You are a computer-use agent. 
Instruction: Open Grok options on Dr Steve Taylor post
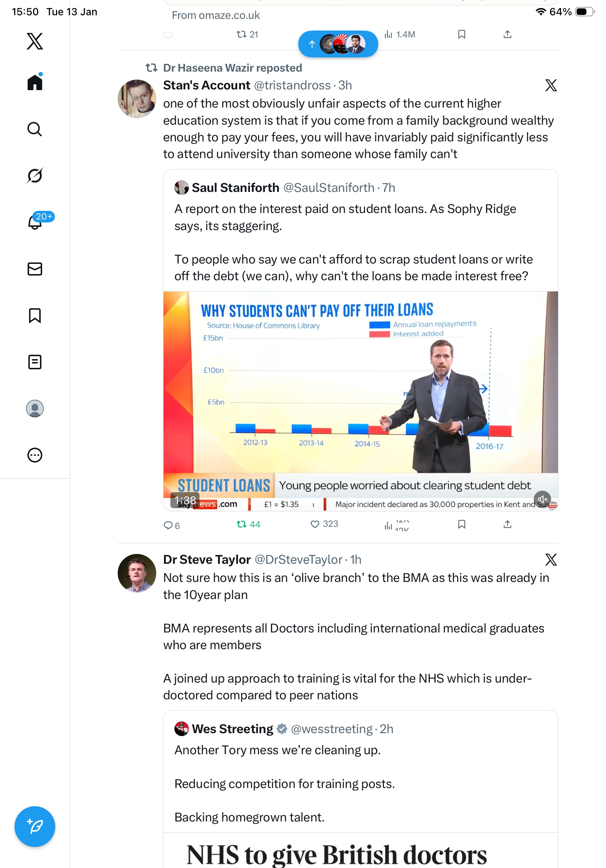pyautogui.click(x=551, y=559)
